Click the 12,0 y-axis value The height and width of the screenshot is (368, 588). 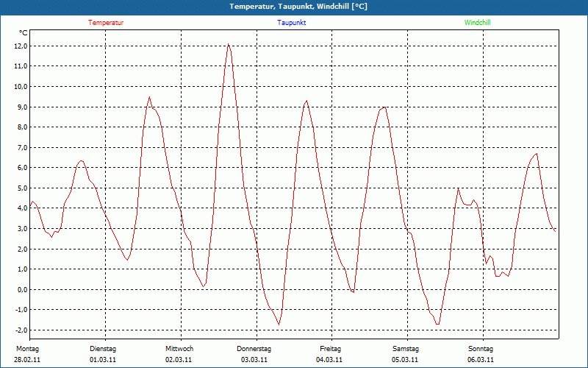pyautogui.click(x=21, y=46)
